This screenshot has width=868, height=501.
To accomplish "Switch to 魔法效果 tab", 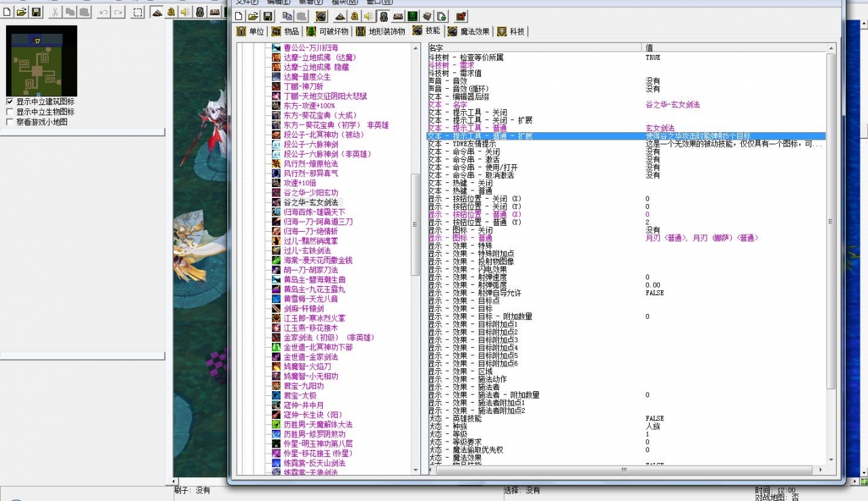I will click(x=469, y=31).
